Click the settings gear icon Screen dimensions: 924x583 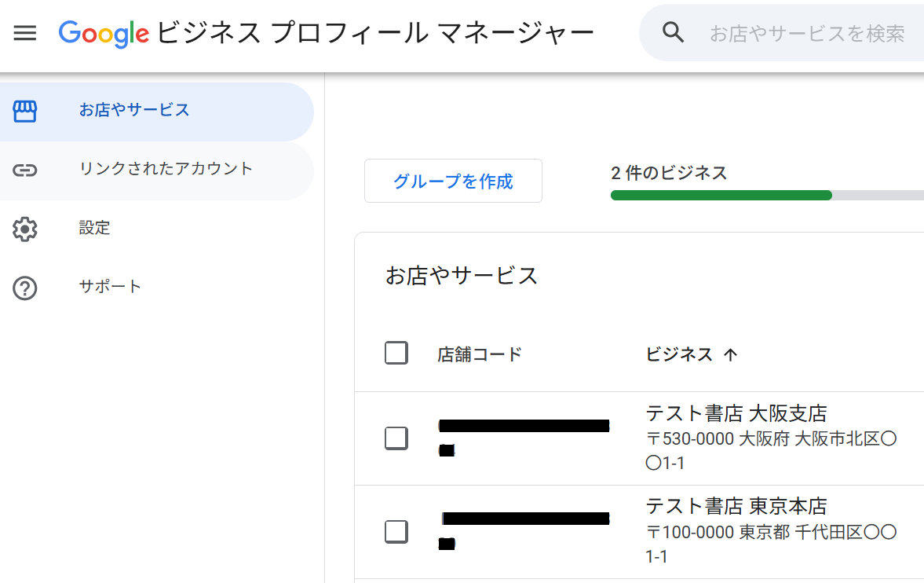click(x=25, y=229)
